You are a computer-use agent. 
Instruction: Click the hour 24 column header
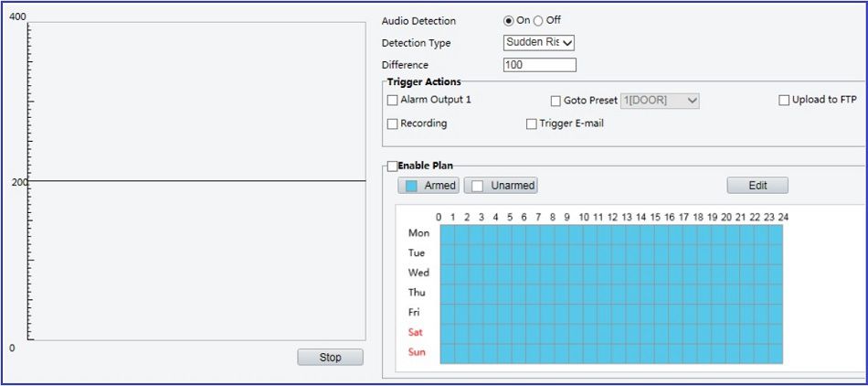click(783, 218)
